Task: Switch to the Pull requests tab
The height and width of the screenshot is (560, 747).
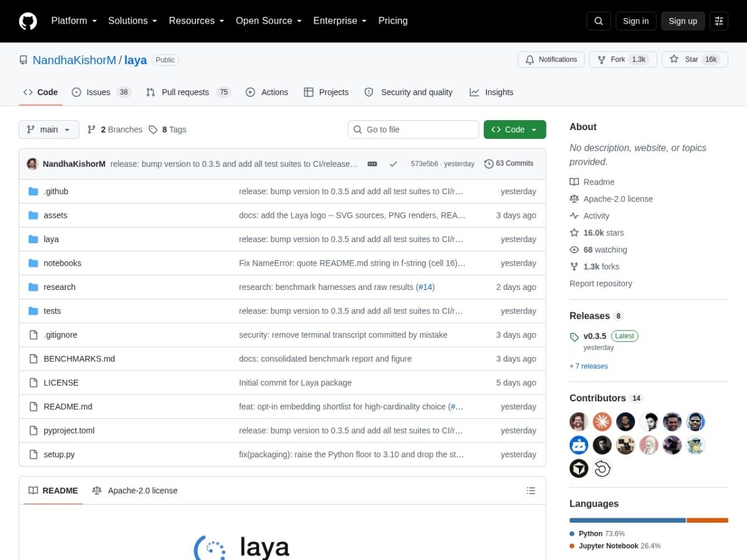Action: pos(189,92)
